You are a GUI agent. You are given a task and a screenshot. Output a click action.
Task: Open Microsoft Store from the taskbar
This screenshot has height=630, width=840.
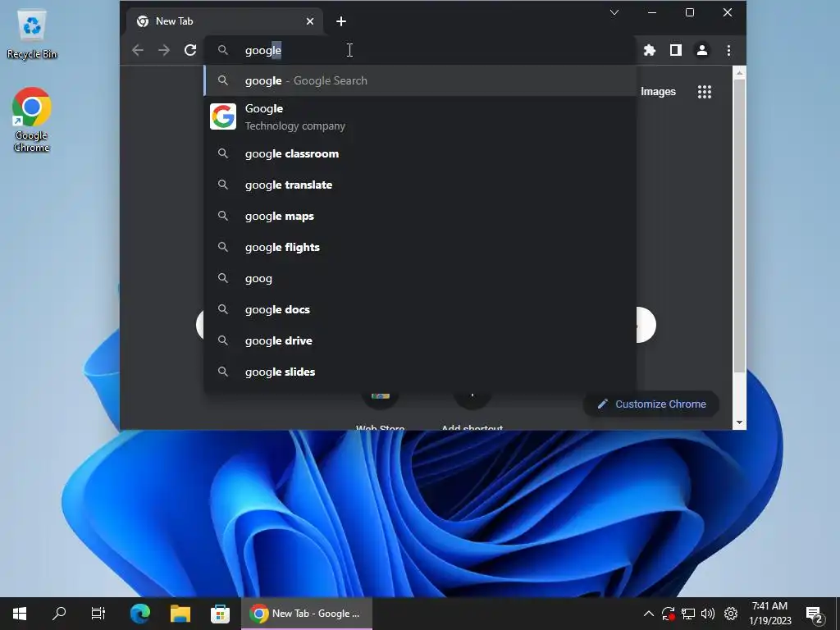[x=220, y=614]
